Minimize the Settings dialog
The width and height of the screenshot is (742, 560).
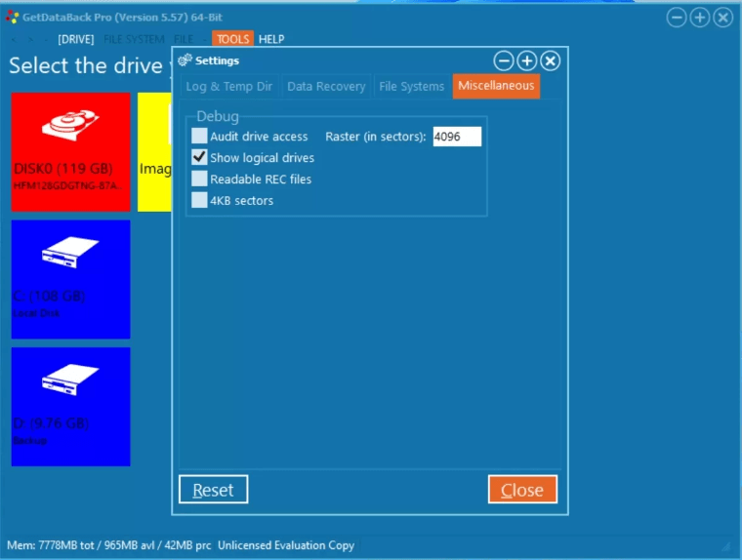(x=504, y=61)
